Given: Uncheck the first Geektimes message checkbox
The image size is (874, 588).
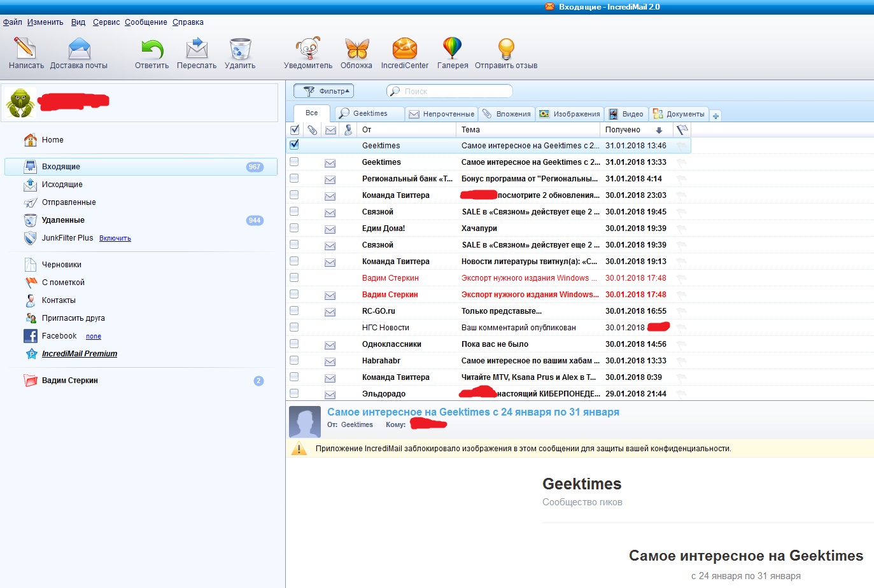Looking at the screenshot, I should click(x=294, y=144).
